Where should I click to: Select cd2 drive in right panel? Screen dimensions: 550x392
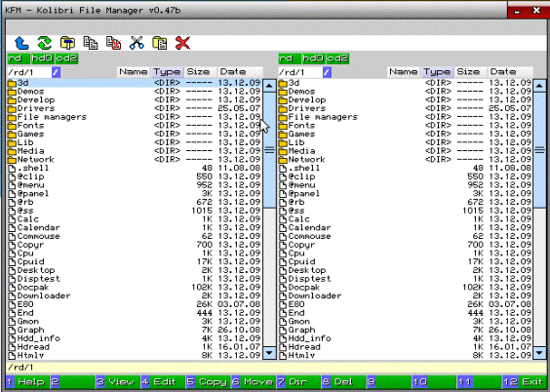coord(337,59)
